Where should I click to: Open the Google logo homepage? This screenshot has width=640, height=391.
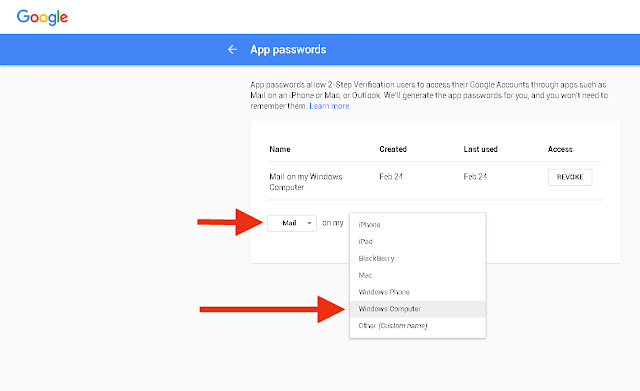[x=42, y=17]
